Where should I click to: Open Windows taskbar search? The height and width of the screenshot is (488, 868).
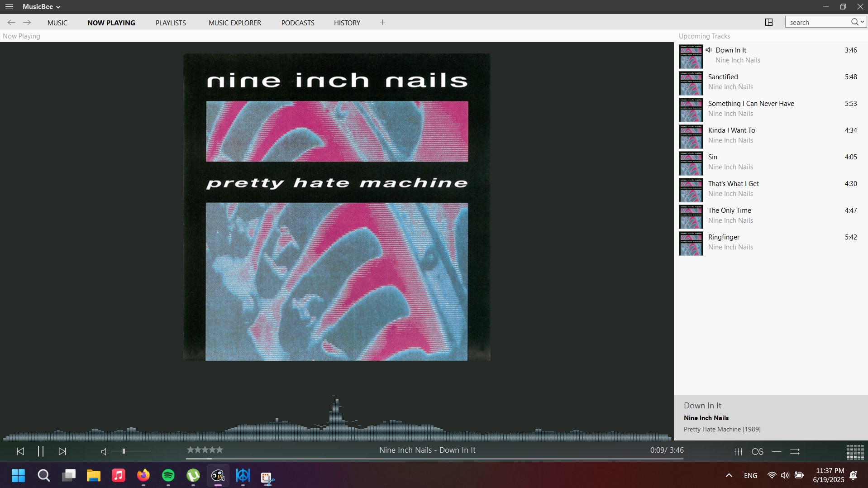pos(43,476)
